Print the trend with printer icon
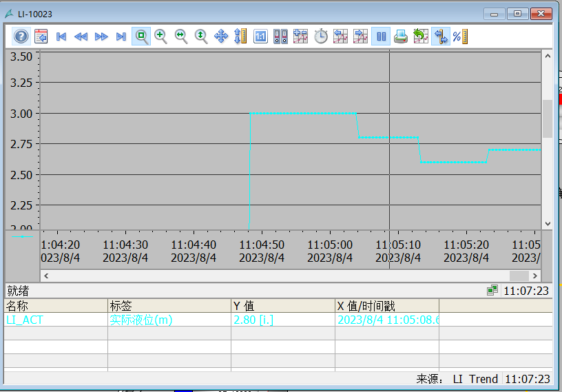The width and height of the screenshot is (562, 392). [x=401, y=37]
